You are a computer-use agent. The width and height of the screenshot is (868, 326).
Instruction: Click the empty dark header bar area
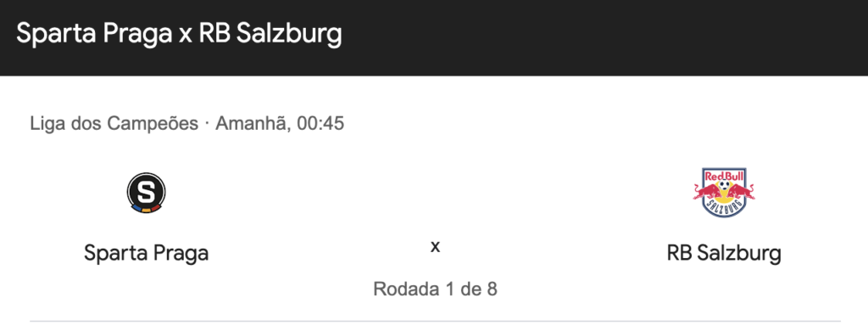604,37
